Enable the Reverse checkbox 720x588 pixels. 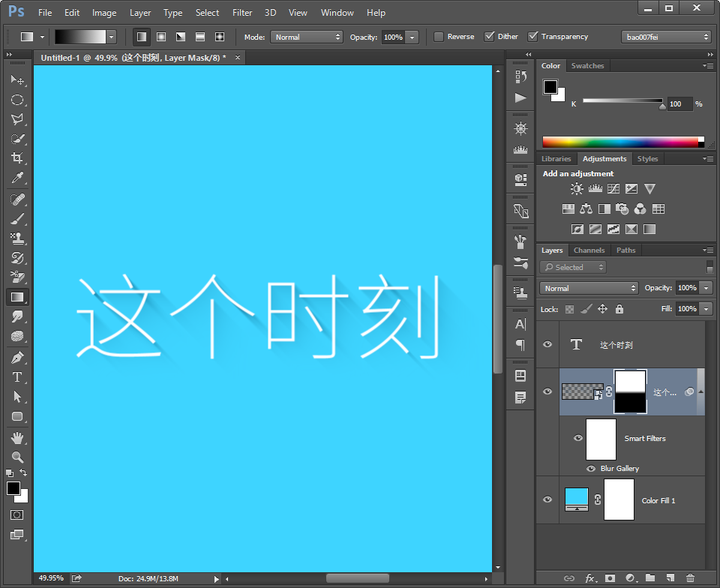coord(439,37)
